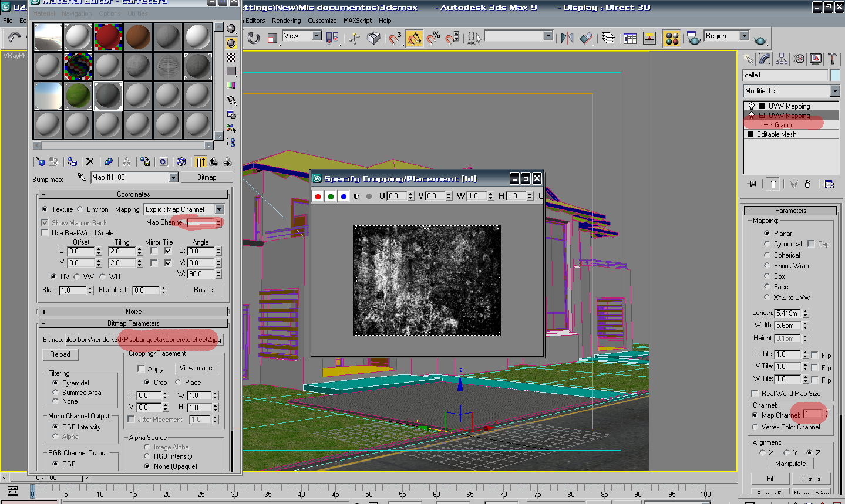
Task: Open the Display command panel tab
Action: click(x=816, y=59)
